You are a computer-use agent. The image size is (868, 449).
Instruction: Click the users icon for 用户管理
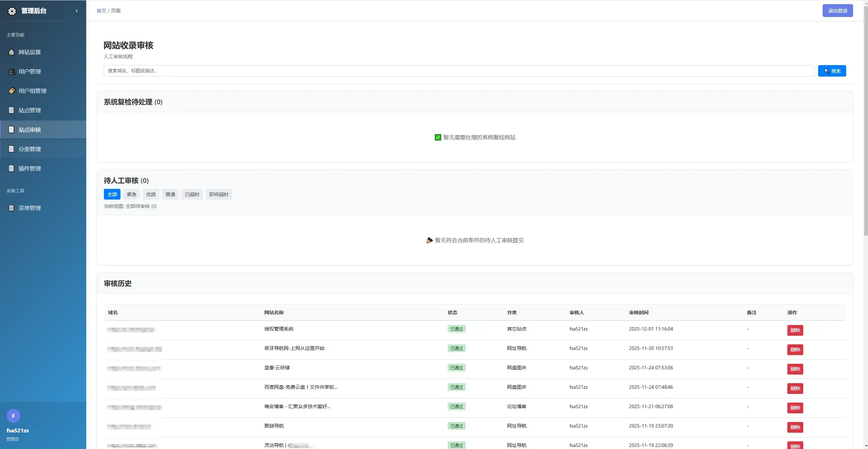click(x=11, y=71)
